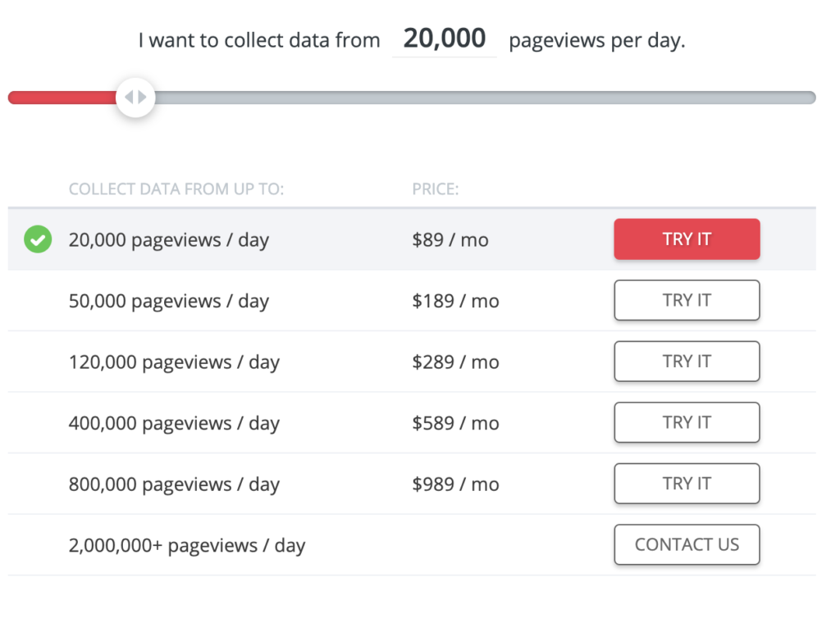Viewport: 840px width, 623px height.
Task: Click TRY IT for the 800,000 pageviews plan
Action: pyautogui.click(x=687, y=484)
